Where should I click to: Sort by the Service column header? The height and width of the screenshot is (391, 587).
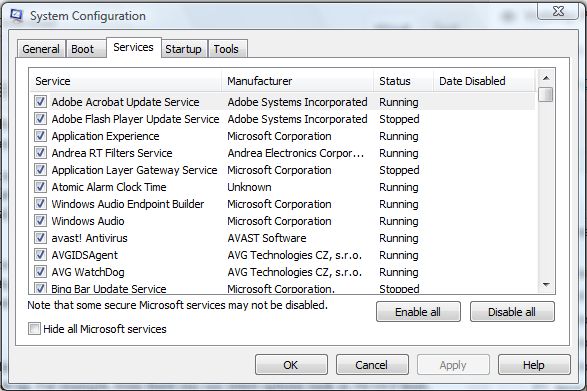(126, 81)
